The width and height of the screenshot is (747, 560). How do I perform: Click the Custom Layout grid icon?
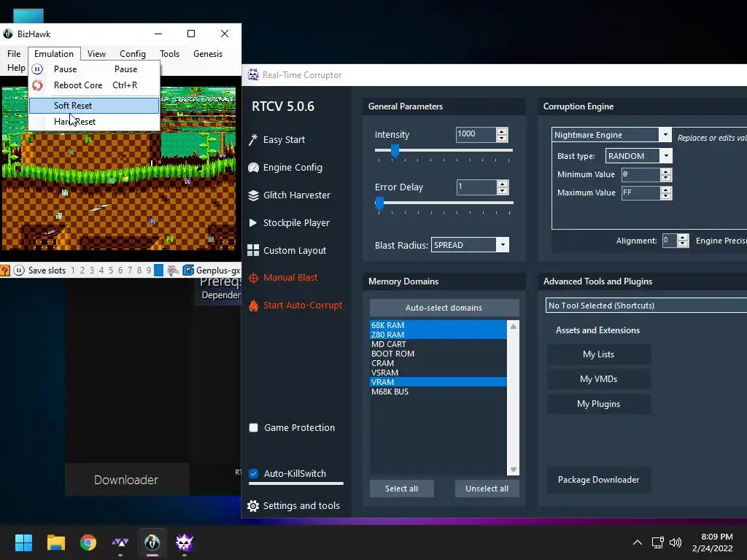click(x=253, y=250)
